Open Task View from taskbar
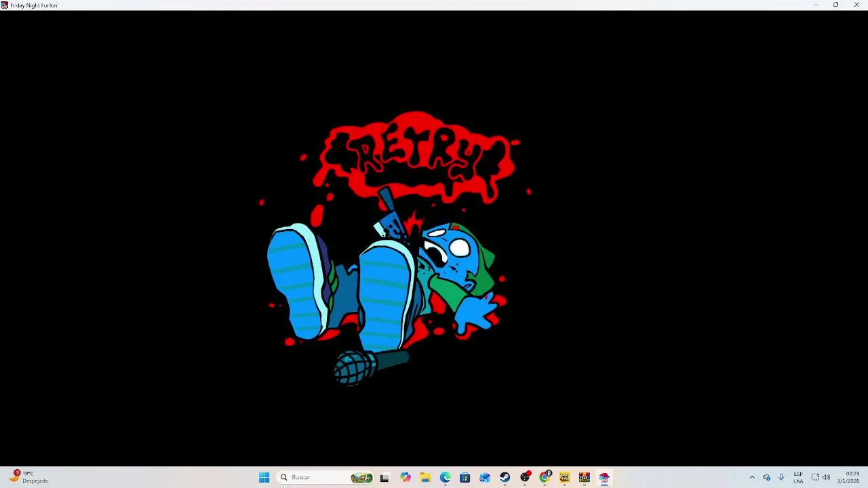Viewport: 868px width, 488px height. coord(384,478)
